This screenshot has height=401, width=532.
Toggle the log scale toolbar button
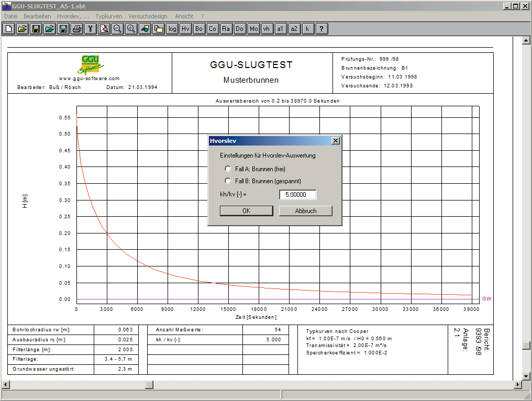(x=172, y=29)
